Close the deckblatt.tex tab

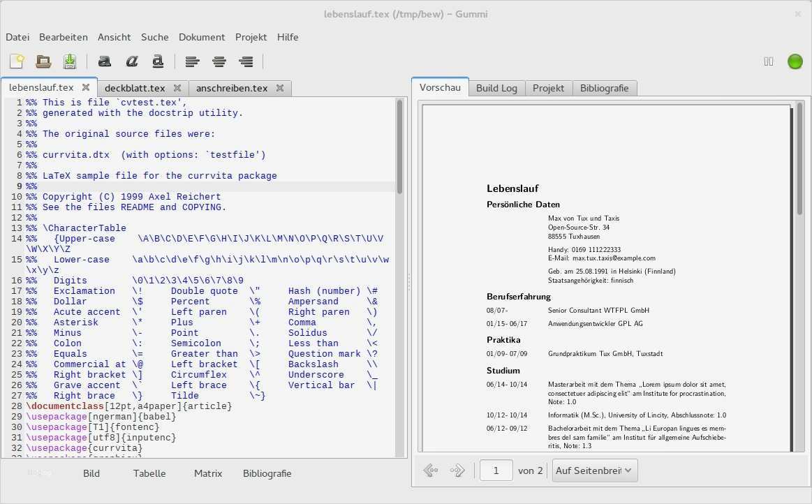click(177, 88)
